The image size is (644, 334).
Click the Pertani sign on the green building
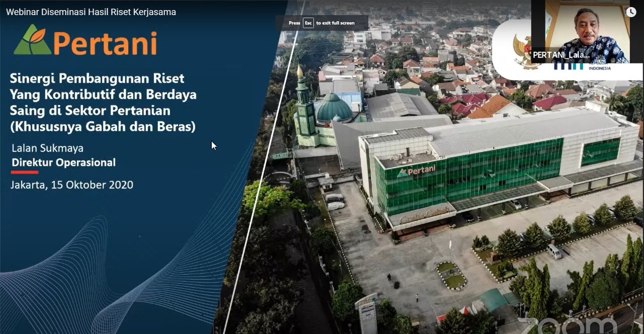click(417, 171)
